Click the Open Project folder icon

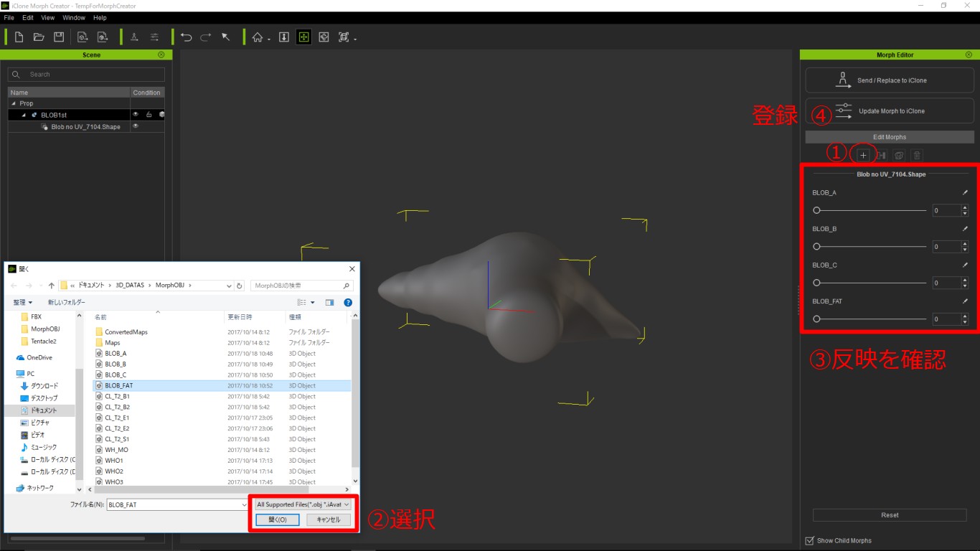39,37
